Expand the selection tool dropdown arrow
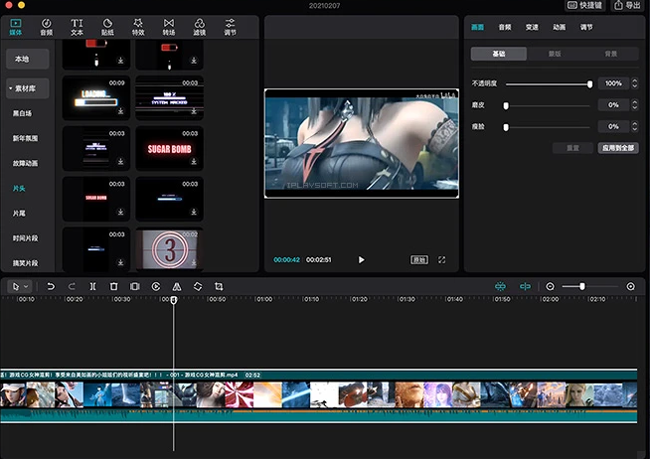Viewport: 650px width, 459px height. point(26,287)
